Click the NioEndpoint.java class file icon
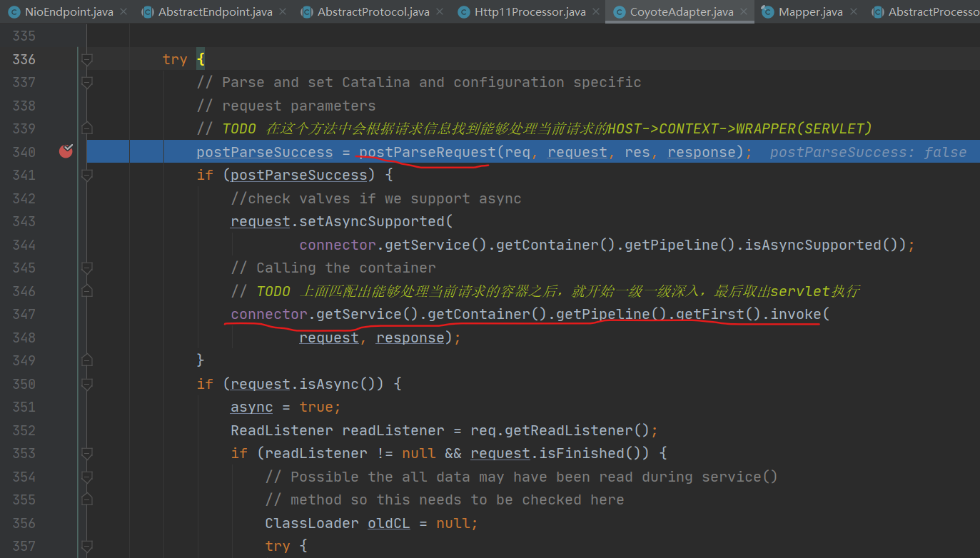The width and height of the screenshot is (980, 558). coord(13,12)
